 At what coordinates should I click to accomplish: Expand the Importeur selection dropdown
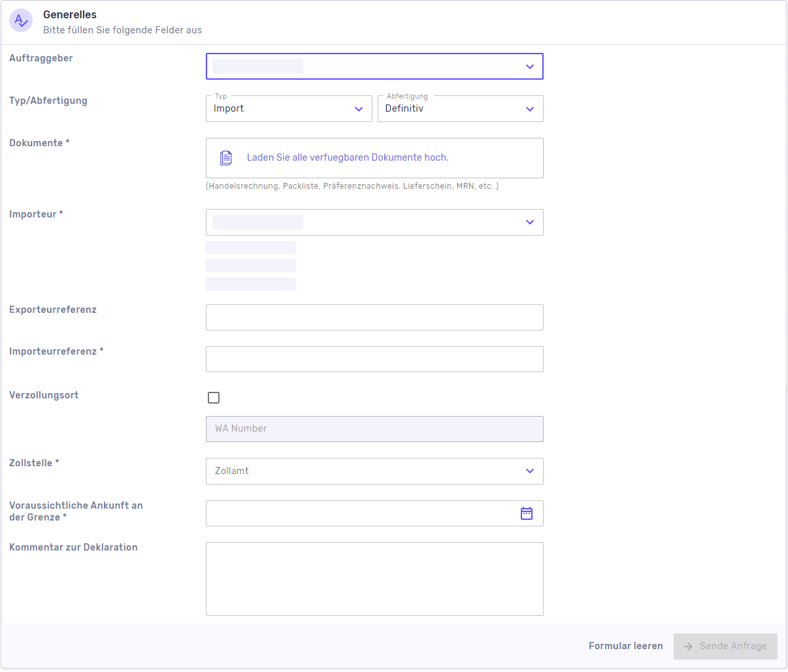click(x=374, y=222)
